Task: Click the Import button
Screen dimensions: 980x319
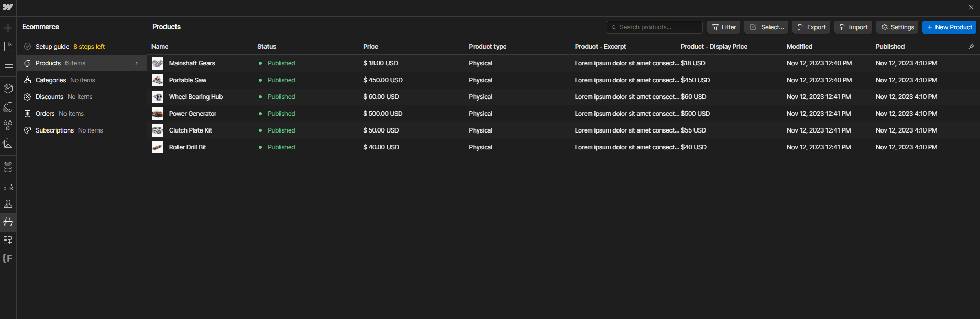Action: 853,27
